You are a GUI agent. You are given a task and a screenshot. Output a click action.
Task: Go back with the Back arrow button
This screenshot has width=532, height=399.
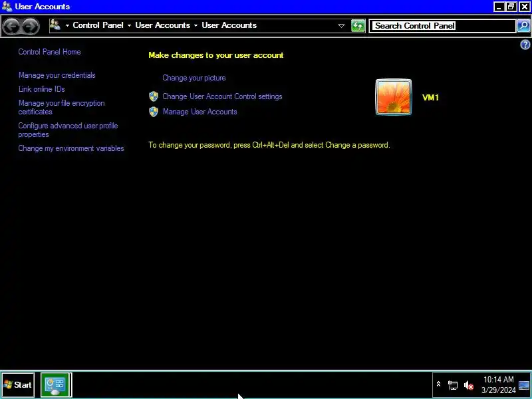pos(11,26)
